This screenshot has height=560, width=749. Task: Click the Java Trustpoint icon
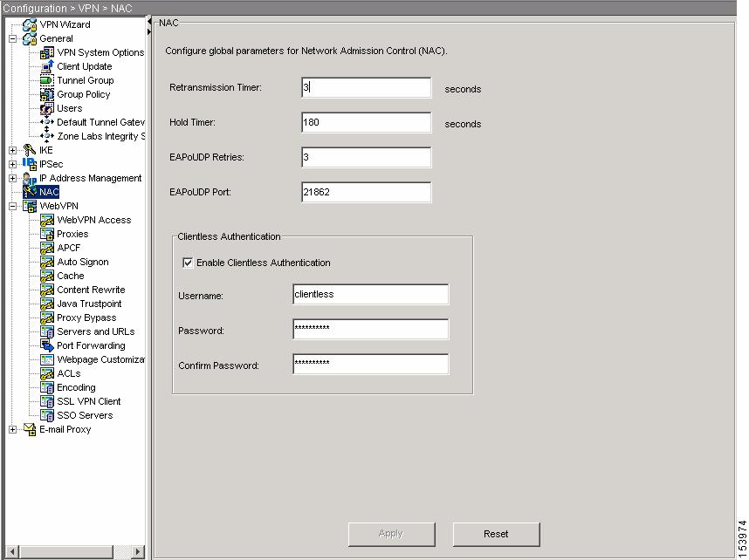pos(47,304)
